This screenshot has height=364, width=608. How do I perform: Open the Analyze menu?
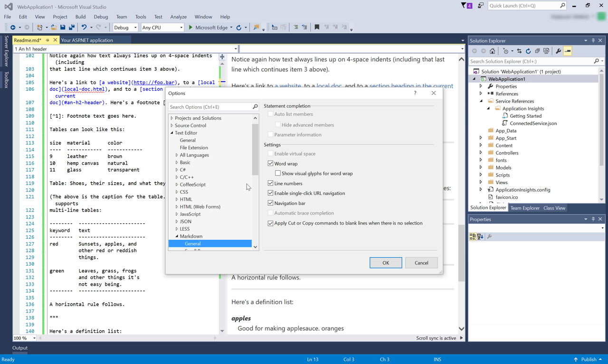coord(179,17)
